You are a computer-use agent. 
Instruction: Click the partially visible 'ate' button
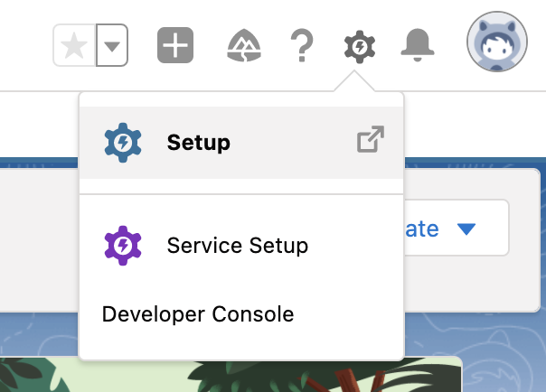click(x=457, y=228)
